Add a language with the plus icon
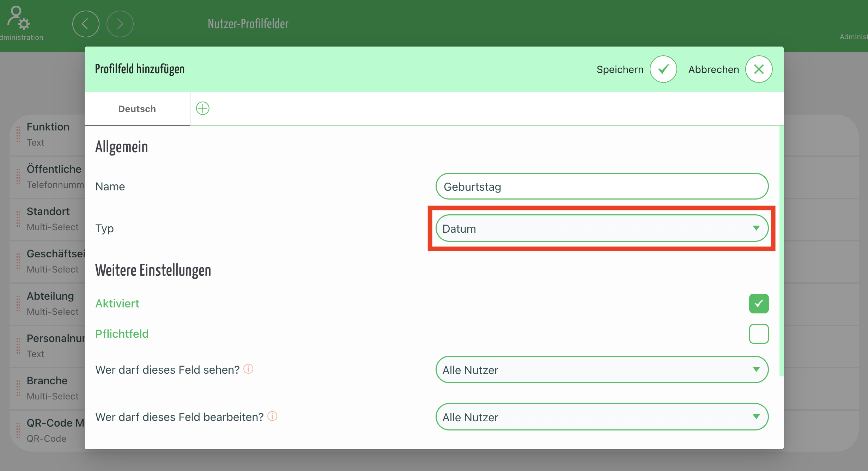The height and width of the screenshot is (471, 868). coord(203,108)
